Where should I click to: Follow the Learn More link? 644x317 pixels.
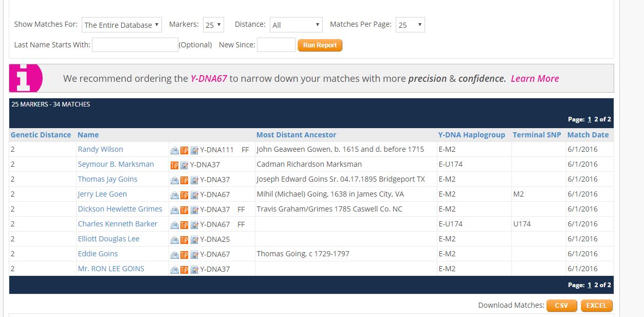pos(535,79)
